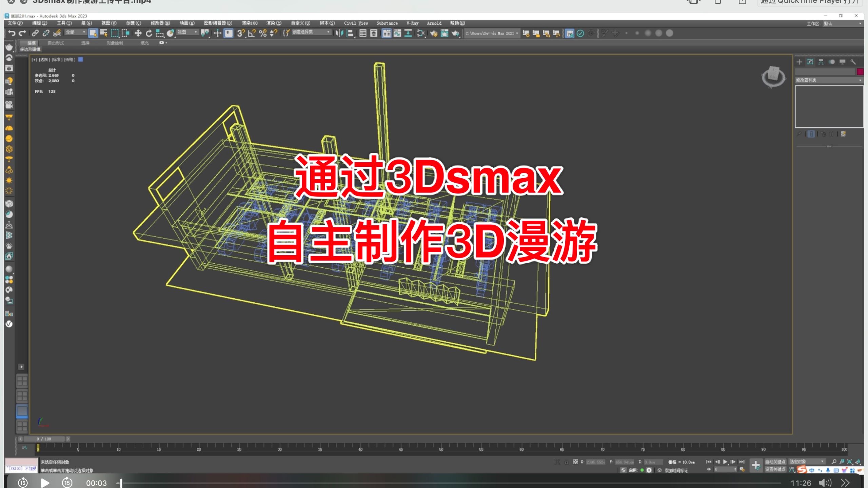This screenshot has height=488, width=868.
Task: Toggle Spinner Snap
Action: [x=273, y=33]
